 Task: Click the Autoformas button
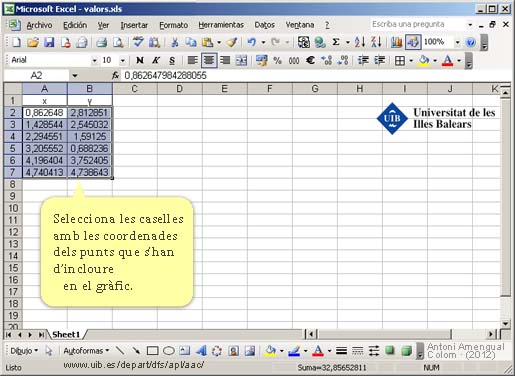click(86, 351)
